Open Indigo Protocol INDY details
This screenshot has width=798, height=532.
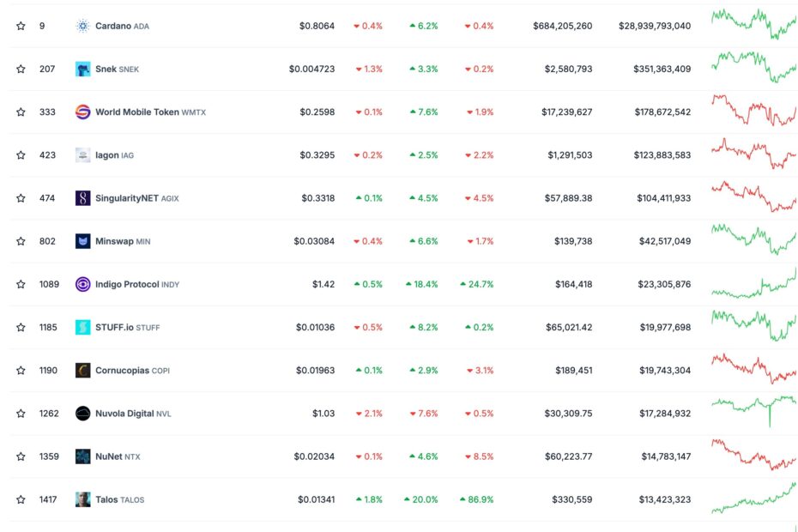137,284
